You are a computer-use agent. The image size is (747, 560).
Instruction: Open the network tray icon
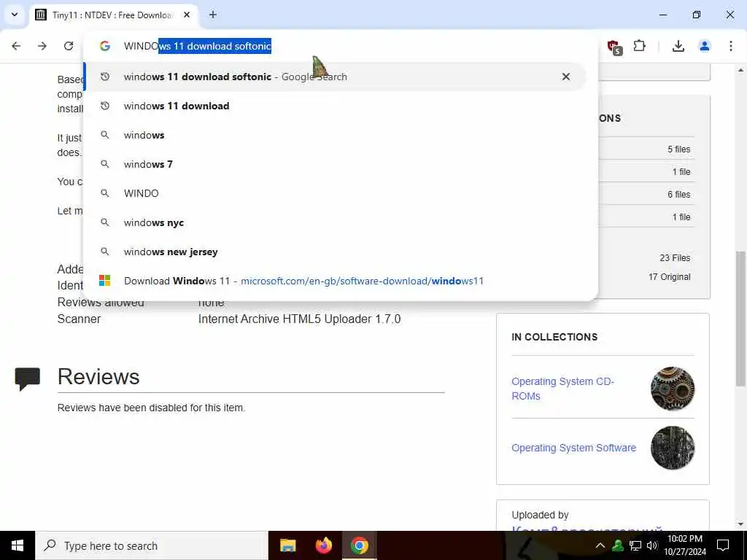click(635, 545)
